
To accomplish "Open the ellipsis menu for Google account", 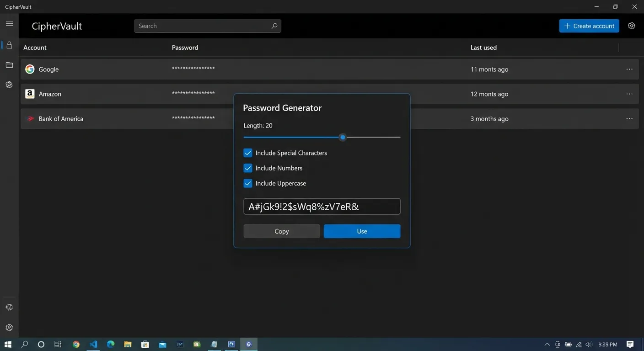I will (630, 69).
